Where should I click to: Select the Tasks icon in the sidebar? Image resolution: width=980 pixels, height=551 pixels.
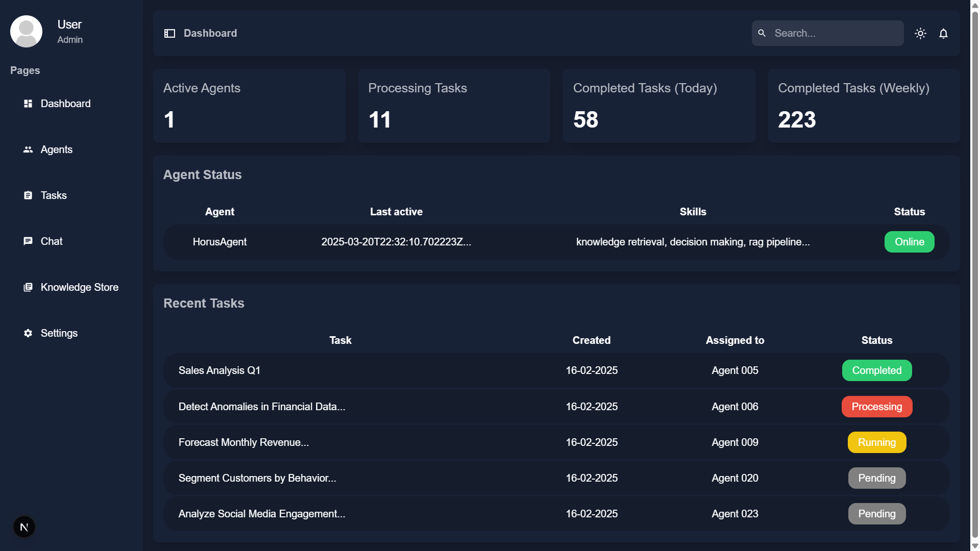coord(28,195)
